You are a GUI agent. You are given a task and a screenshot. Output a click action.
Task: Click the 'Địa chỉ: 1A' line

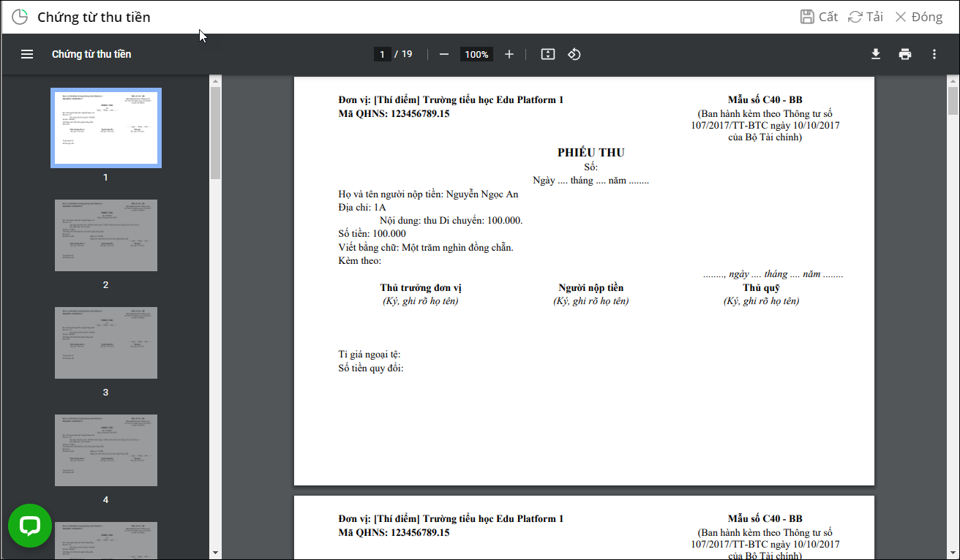click(362, 208)
